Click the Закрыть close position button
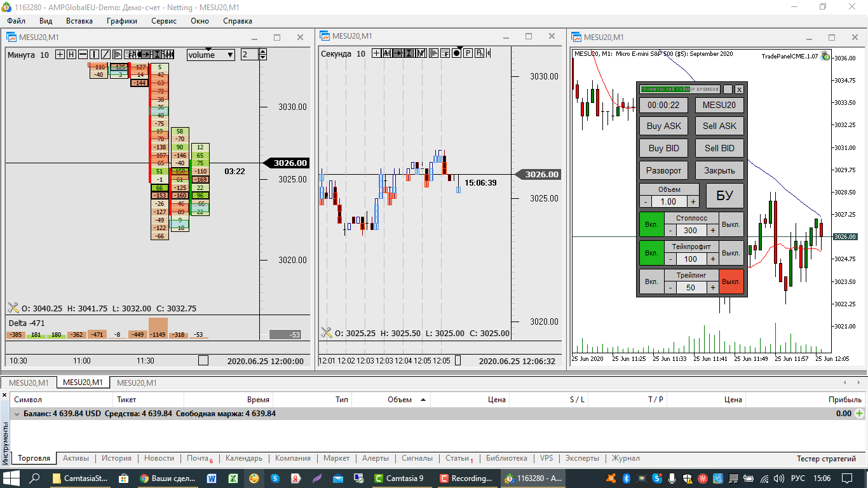This screenshot has width=868, height=488. [719, 170]
